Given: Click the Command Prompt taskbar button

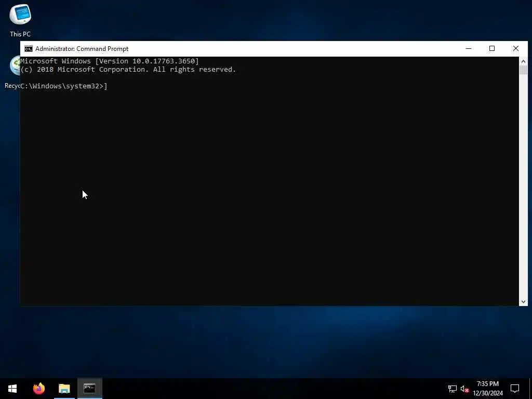Looking at the screenshot, I should [x=89, y=389].
